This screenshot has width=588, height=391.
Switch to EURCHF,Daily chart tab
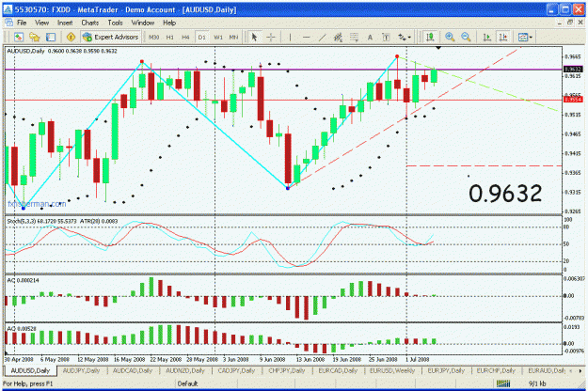pos(496,370)
